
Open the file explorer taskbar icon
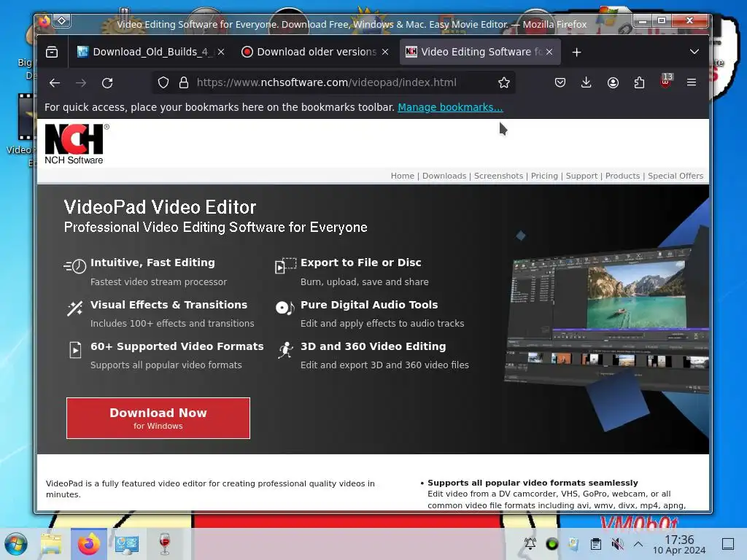pos(52,544)
